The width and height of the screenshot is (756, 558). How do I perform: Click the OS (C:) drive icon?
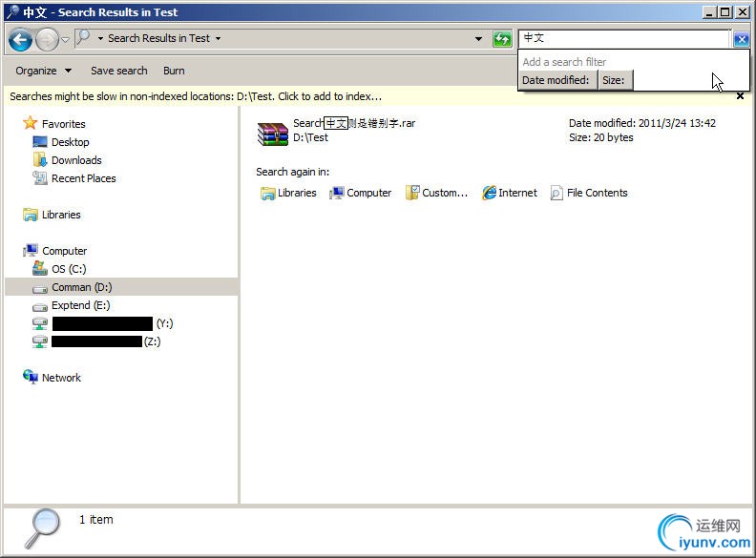click(40, 268)
